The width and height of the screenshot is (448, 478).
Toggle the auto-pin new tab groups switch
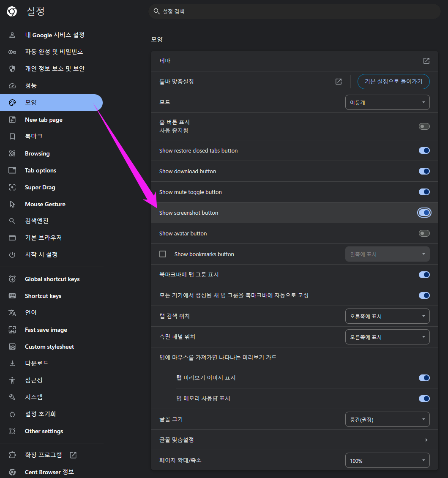coord(424,295)
